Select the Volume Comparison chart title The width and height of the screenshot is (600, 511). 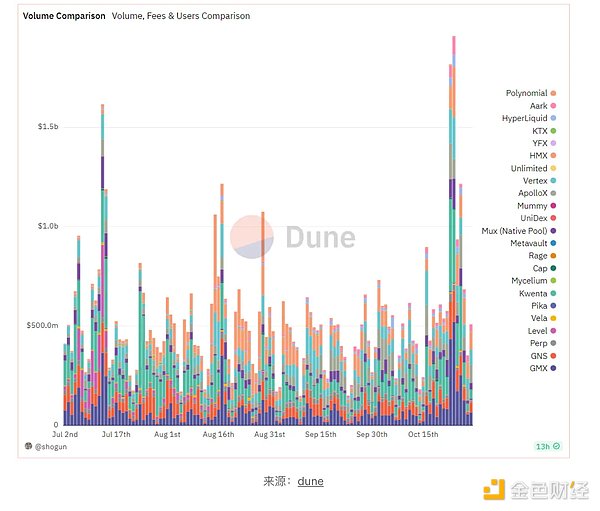[x=64, y=16]
